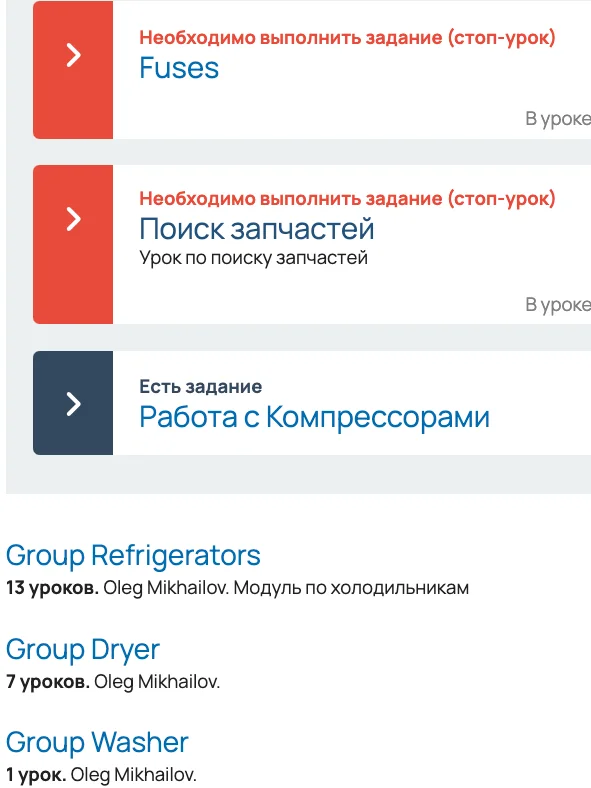Click stop-lesson notice above Поиск запчастей
The width and height of the screenshot is (591, 788).
click(347, 199)
